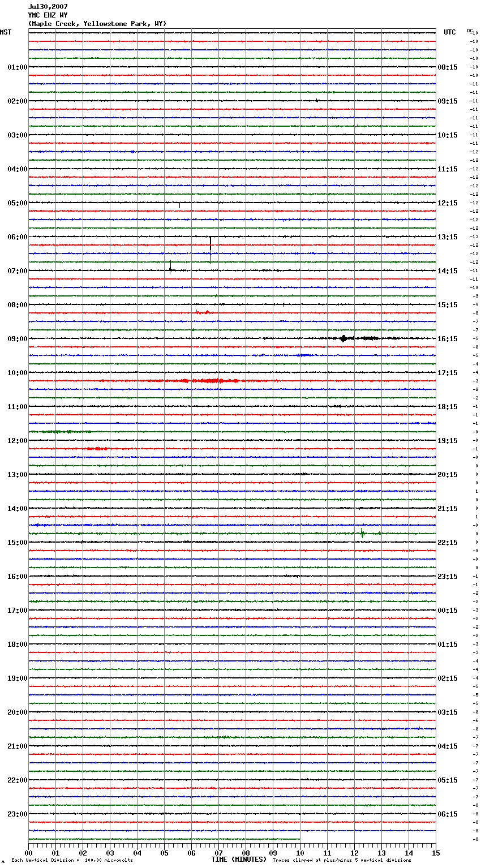Image resolution: width=481 pixels, height=868 pixels.
Task: Click the 08:15 UTC time label
Action: click(x=448, y=67)
